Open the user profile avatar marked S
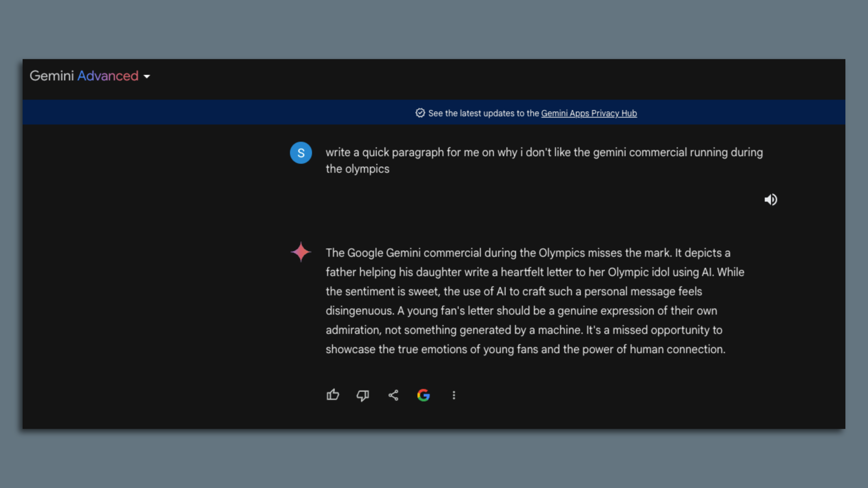Screen dimensions: 868x488 [x=301, y=153]
